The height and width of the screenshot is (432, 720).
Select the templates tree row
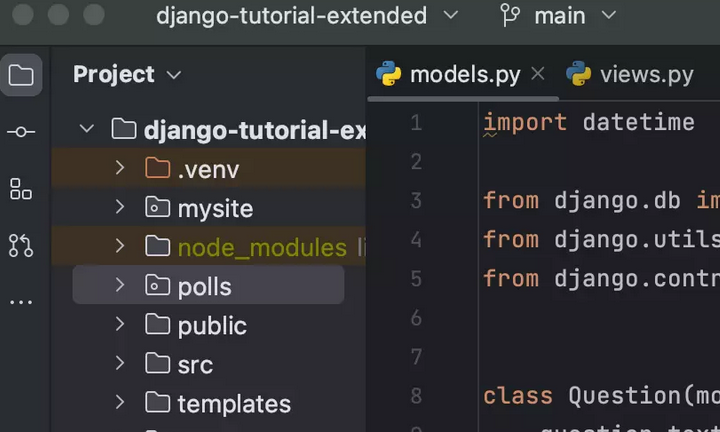click(209, 402)
